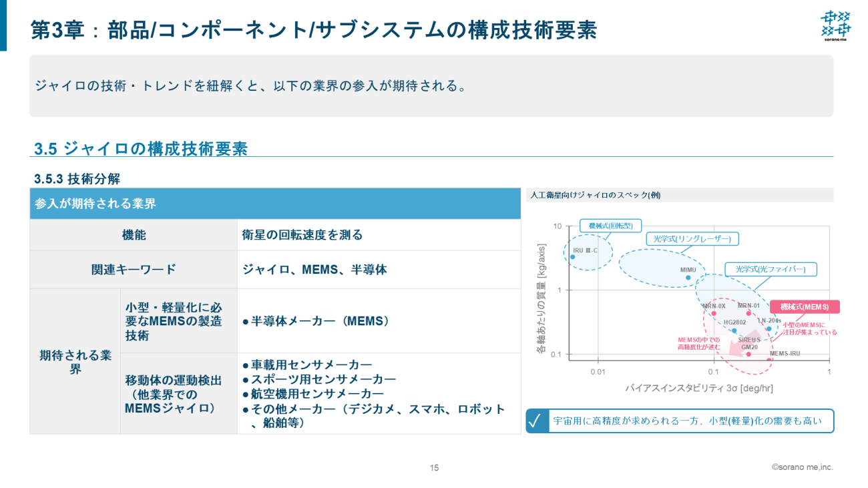The width and height of the screenshot is (868, 488).
Task: Select cell 小型・軽量化に必要なMEMSの製造技術
Action: (x=179, y=321)
